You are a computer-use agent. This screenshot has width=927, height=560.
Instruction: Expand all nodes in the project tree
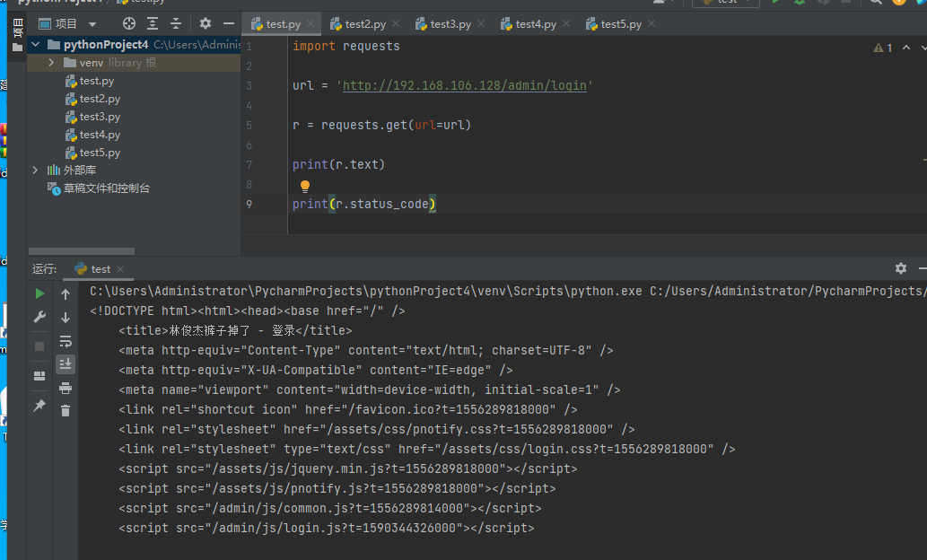[153, 23]
